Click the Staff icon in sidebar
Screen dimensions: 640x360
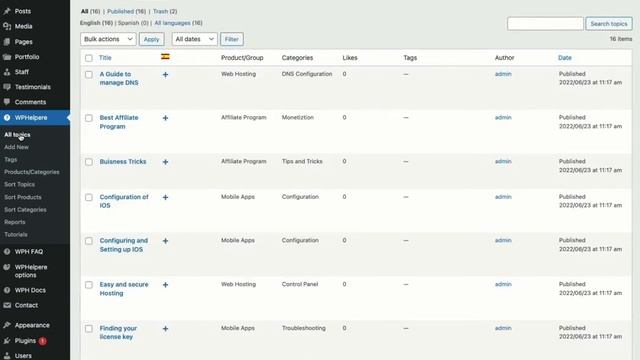click(x=7, y=72)
